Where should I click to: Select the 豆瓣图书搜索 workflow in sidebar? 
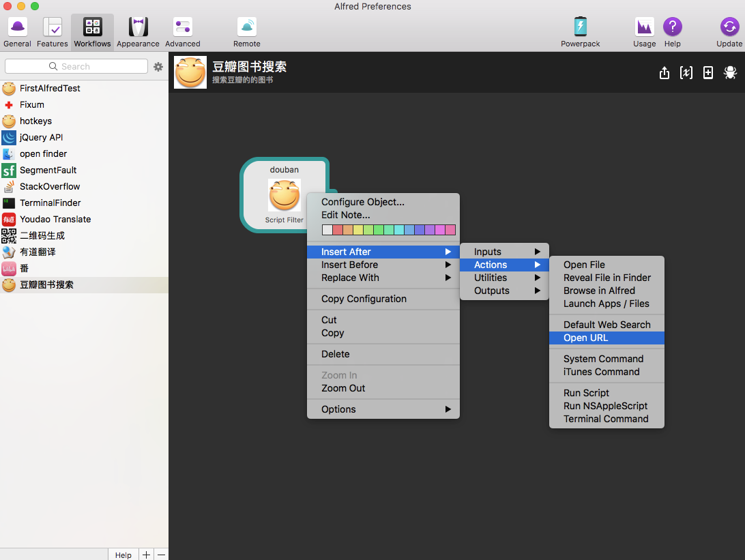(84, 285)
